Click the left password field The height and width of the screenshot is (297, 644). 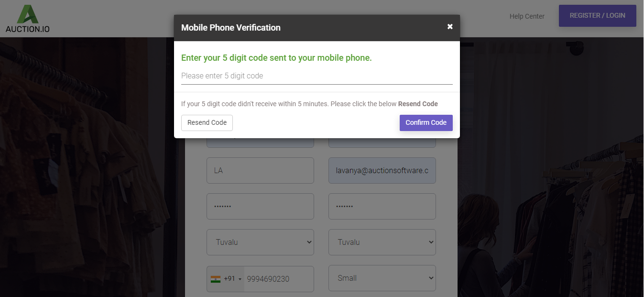click(260, 206)
